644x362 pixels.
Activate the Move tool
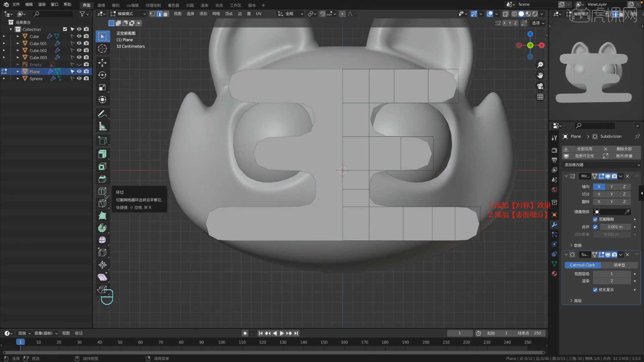102,63
